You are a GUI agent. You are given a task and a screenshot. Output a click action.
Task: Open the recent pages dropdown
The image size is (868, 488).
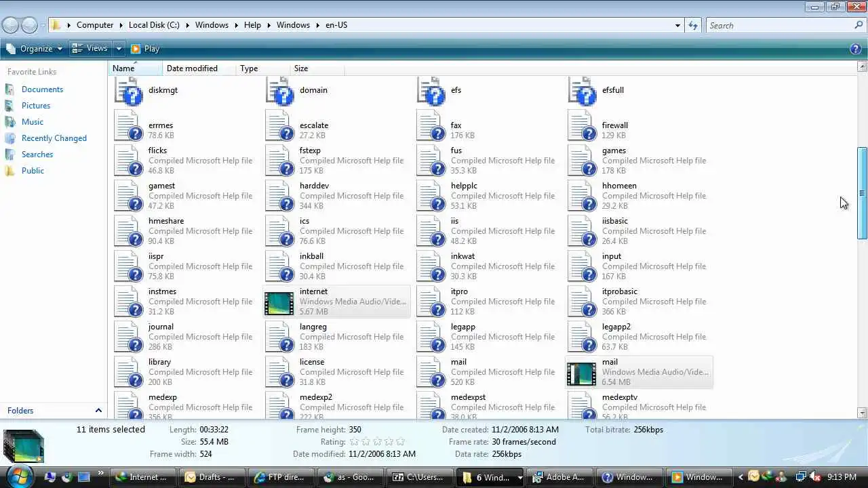coord(43,26)
